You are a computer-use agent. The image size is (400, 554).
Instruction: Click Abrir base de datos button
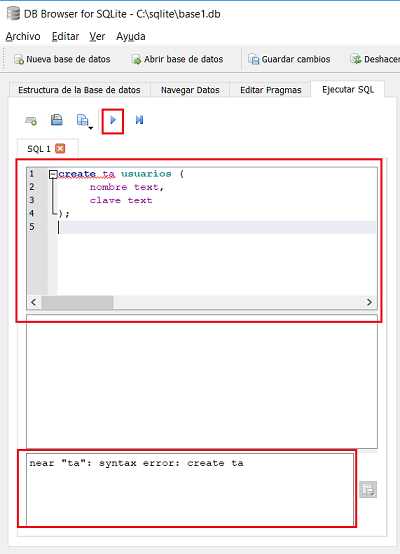coord(177,59)
